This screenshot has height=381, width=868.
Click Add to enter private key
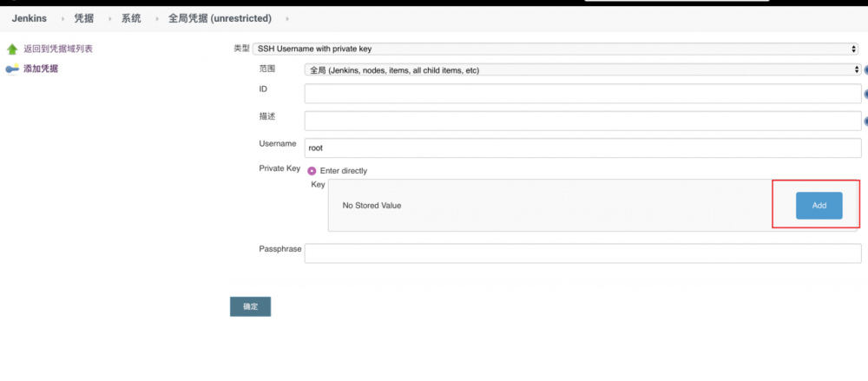(x=819, y=206)
